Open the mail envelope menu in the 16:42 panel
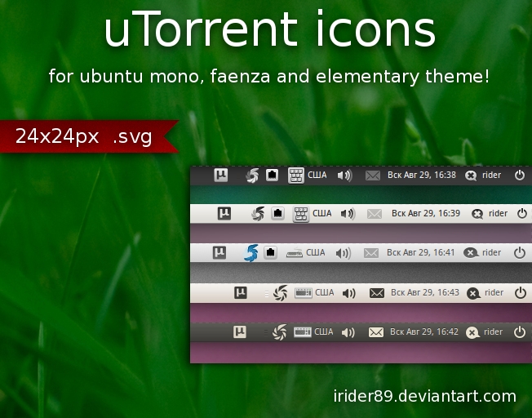This screenshot has width=532, height=418. point(376,332)
